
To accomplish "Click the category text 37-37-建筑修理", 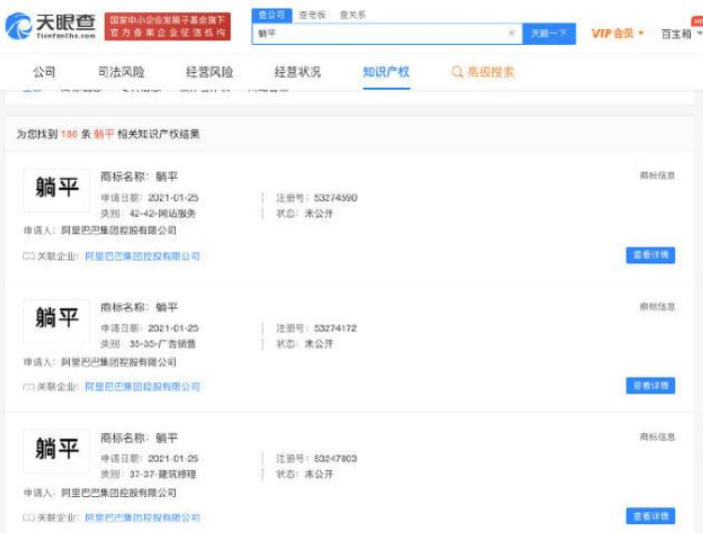I will point(162,474).
